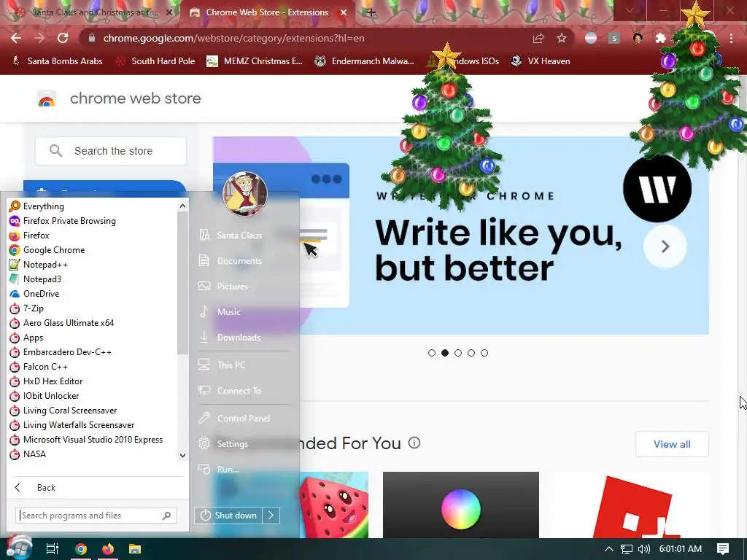747x560 pixels.
Task: Show hidden system tray icons
Action: coord(609,549)
